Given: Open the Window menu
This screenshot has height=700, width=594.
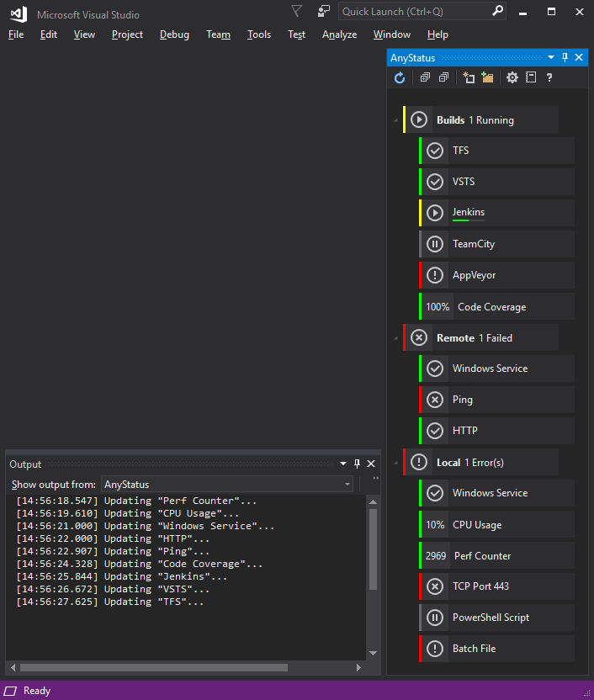Looking at the screenshot, I should click(x=392, y=34).
